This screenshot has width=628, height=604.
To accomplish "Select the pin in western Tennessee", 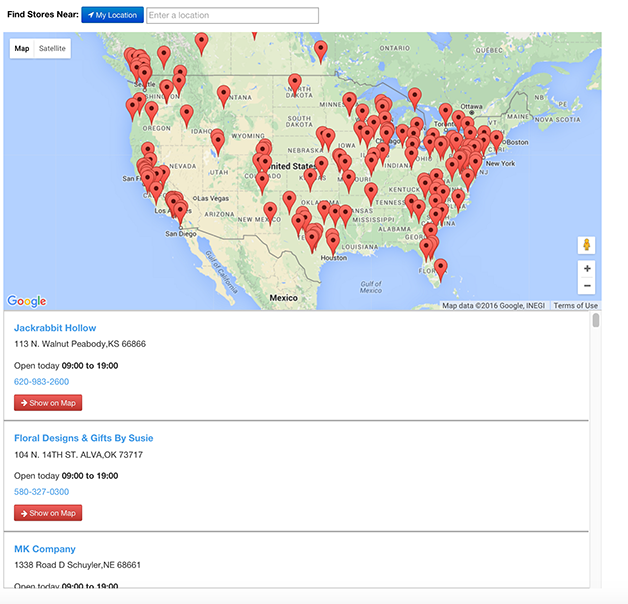I will pyautogui.click(x=371, y=194).
